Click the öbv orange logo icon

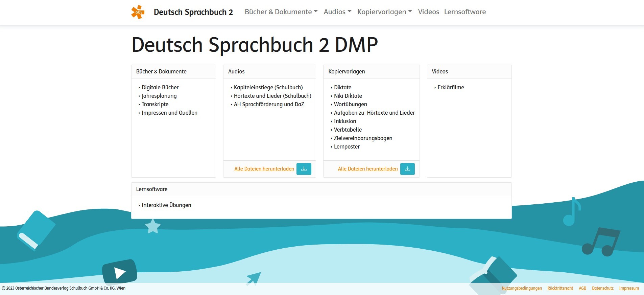(x=138, y=12)
